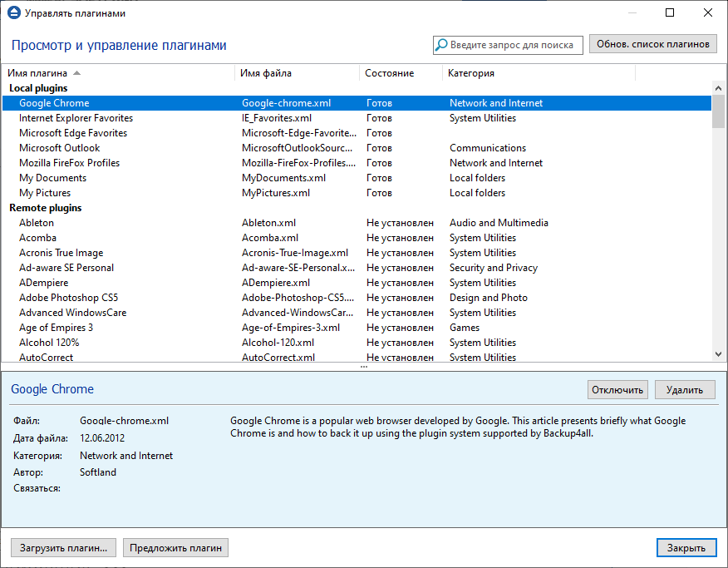Click the scrollbar down arrow
Image resolution: width=728 pixels, height=568 pixels.
tap(719, 353)
